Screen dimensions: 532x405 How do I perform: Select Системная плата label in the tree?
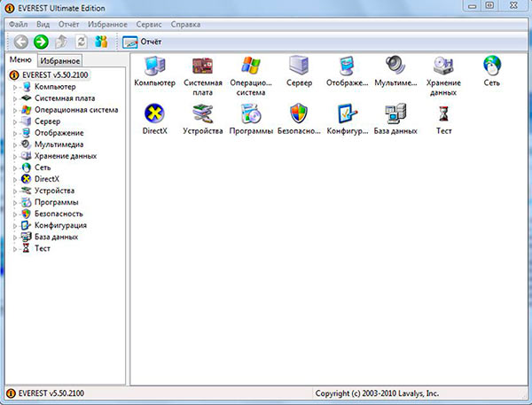pyautogui.click(x=65, y=98)
